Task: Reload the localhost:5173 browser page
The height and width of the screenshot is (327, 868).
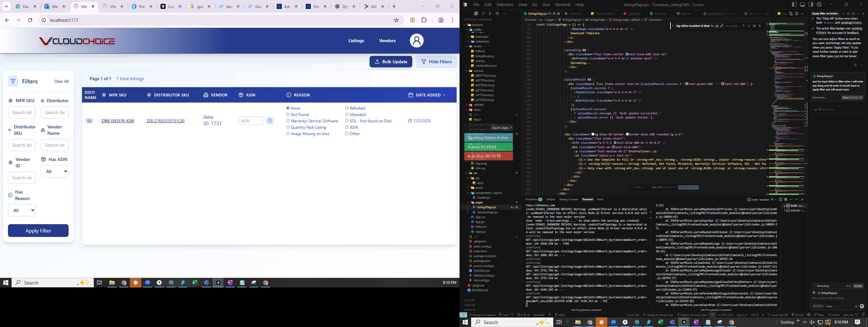Action: (x=30, y=20)
